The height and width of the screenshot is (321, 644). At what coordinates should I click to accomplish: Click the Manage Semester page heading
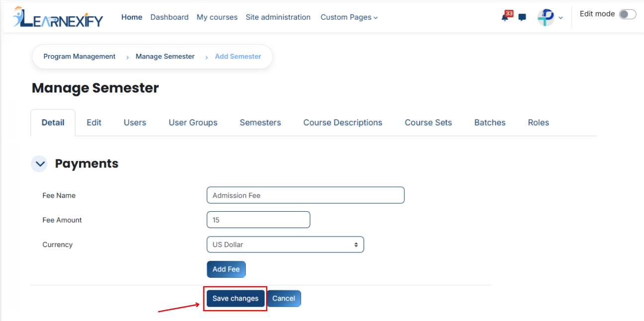pos(95,88)
